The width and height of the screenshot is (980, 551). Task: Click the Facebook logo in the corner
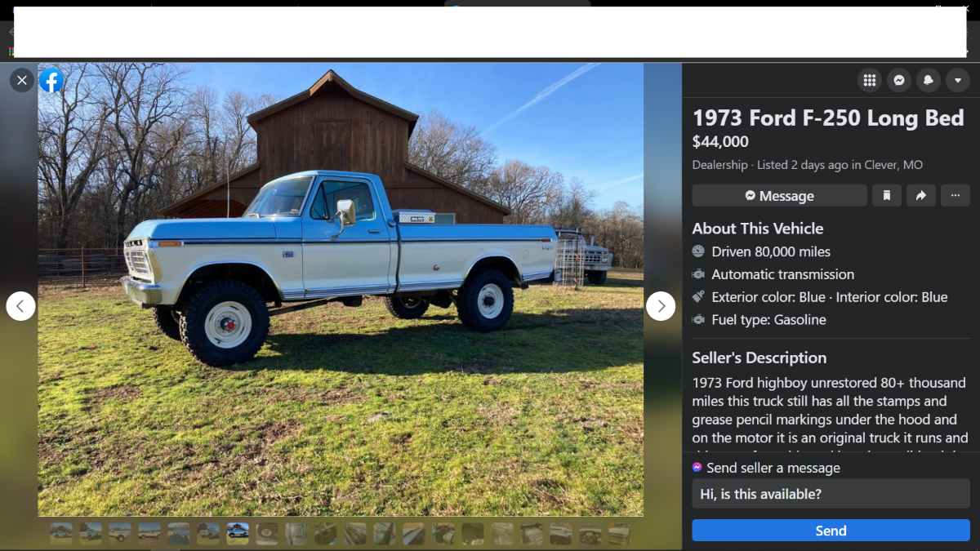pyautogui.click(x=51, y=80)
